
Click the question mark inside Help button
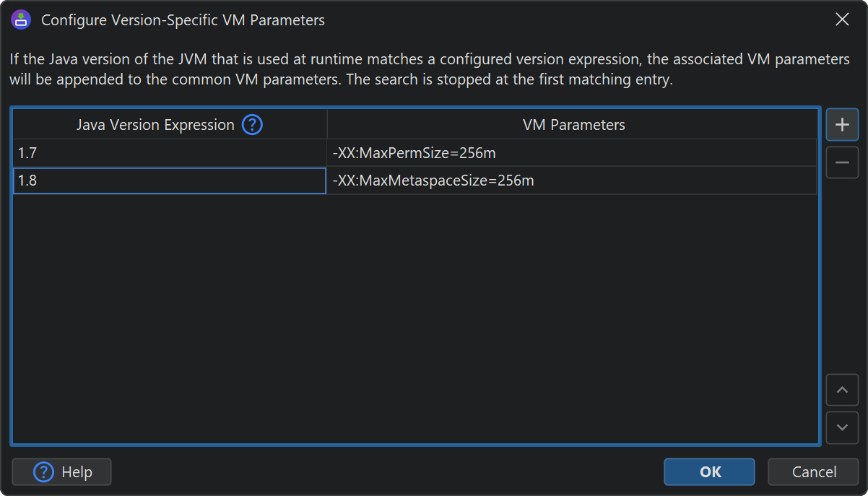click(x=44, y=472)
